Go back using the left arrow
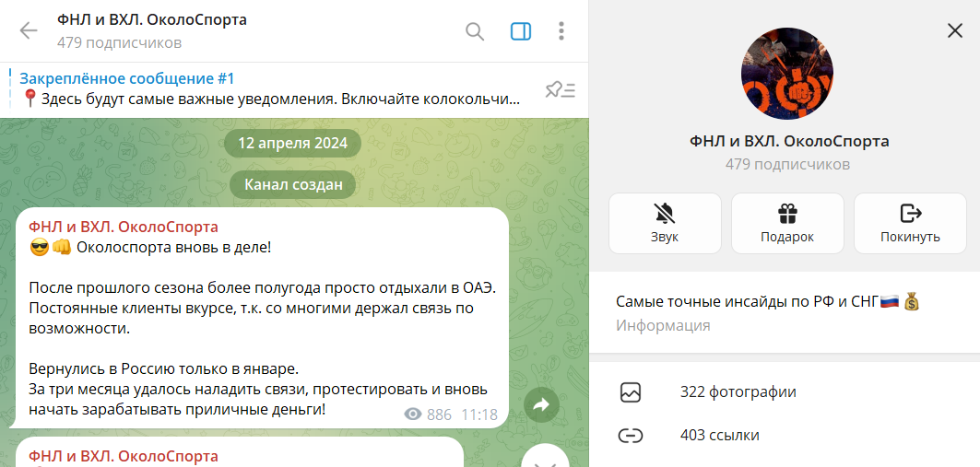Image resolution: width=980 pixels, height=467 pixels. click(x=29, y=30)
